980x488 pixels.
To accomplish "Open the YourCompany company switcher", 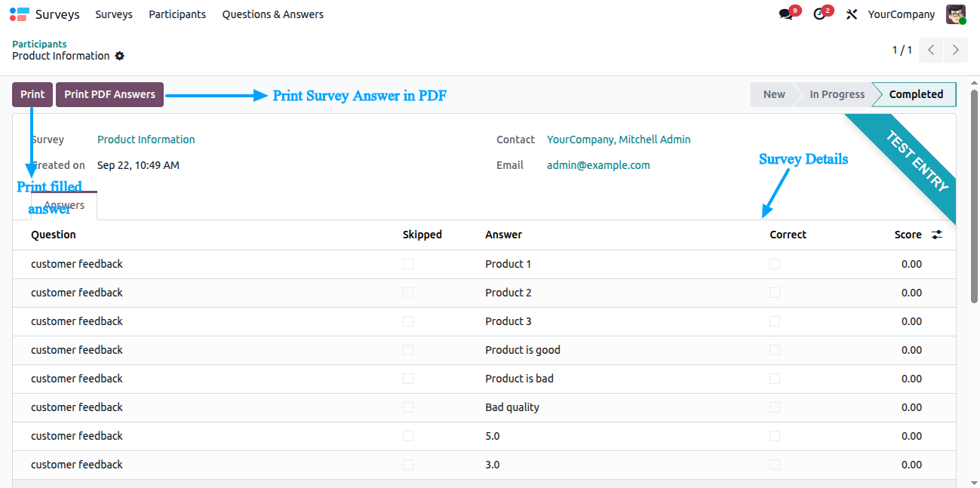I will [x=902, y=14].
